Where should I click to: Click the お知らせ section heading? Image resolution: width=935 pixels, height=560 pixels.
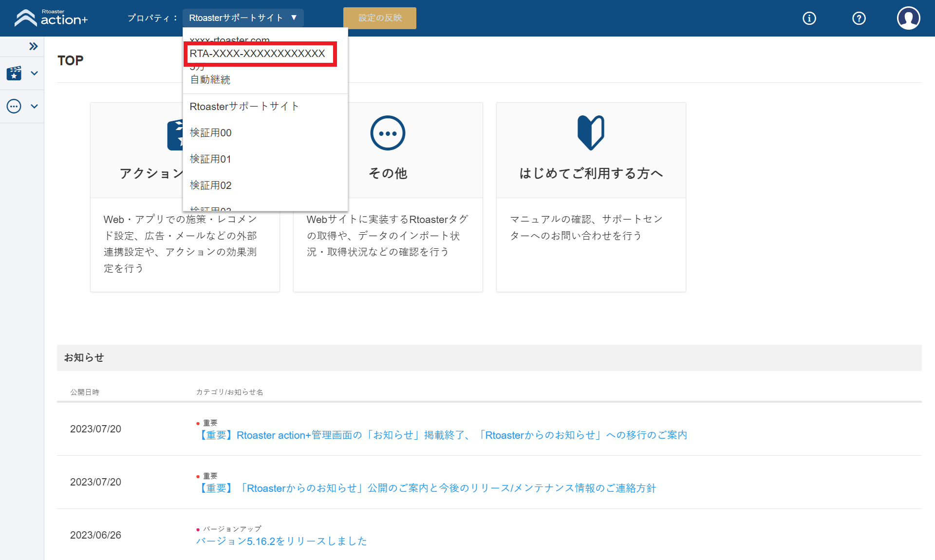[84, 357]
